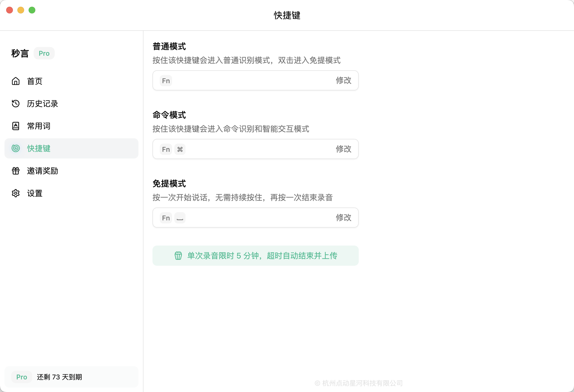This screenshot has height=392, width=574.
Task: Click the 命令模式 shortcut field
Action: pyautogui.click(x=256, y=149)
